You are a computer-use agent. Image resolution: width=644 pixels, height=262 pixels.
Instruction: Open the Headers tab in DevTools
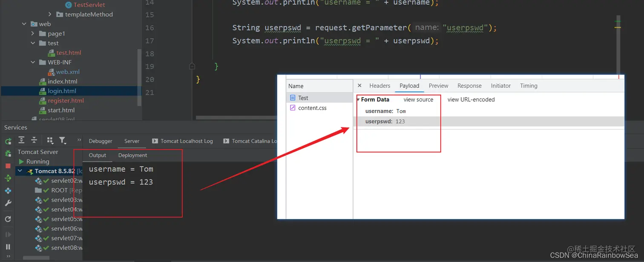coord(380,86)
